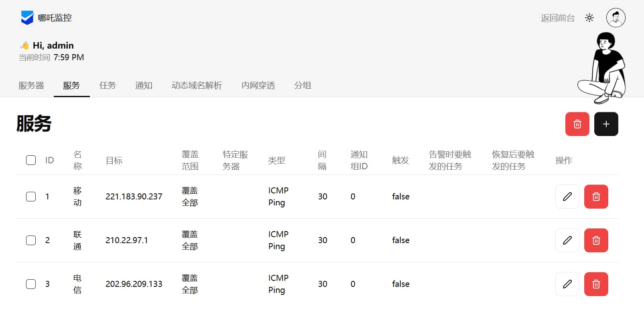Check the select-all checkbox in header
The height and width of the screenshot is (327, 644).
31,160
